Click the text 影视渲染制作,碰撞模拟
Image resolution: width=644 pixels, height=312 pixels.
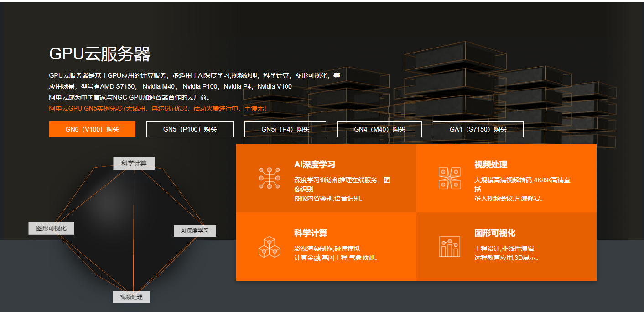click(327, 249)
